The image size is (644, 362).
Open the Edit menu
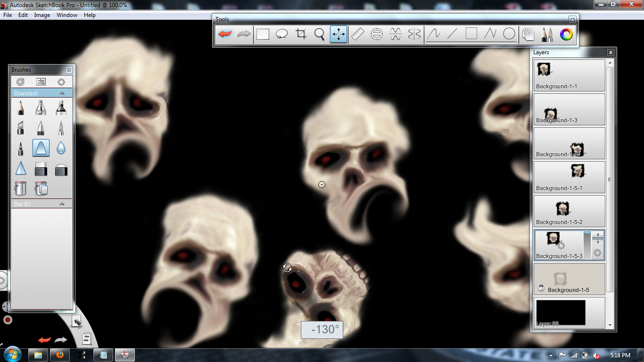coord(23,15)
